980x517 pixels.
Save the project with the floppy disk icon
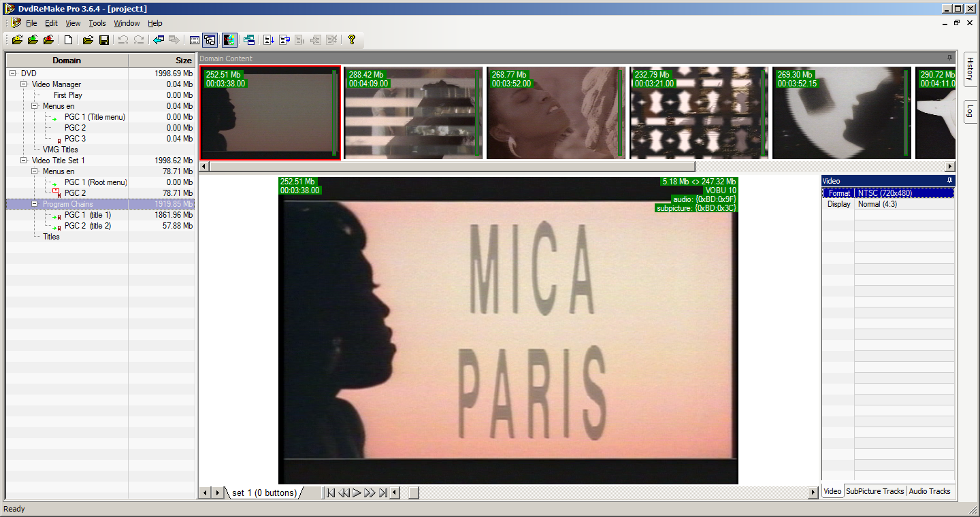coord(104,40)
